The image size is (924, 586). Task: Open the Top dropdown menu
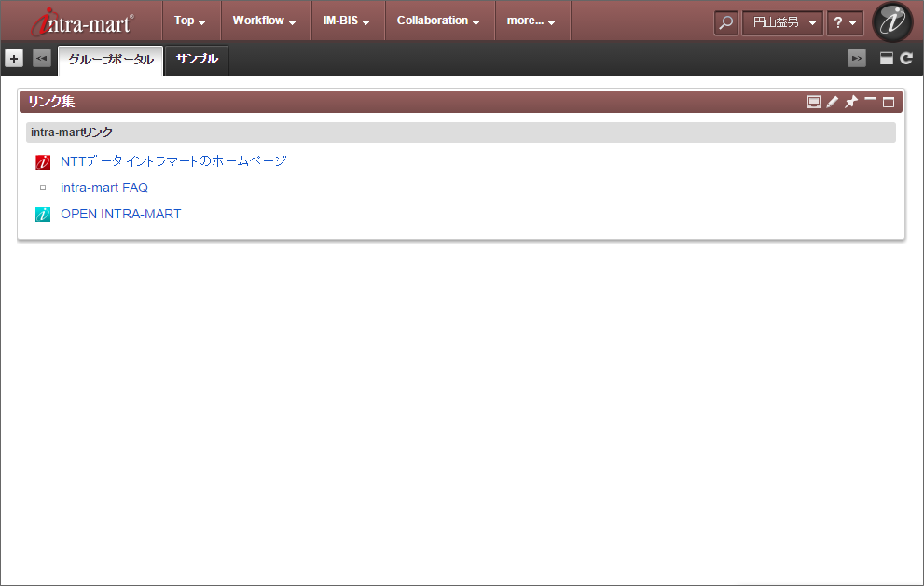pyautogui.click(x=190, y=21)
